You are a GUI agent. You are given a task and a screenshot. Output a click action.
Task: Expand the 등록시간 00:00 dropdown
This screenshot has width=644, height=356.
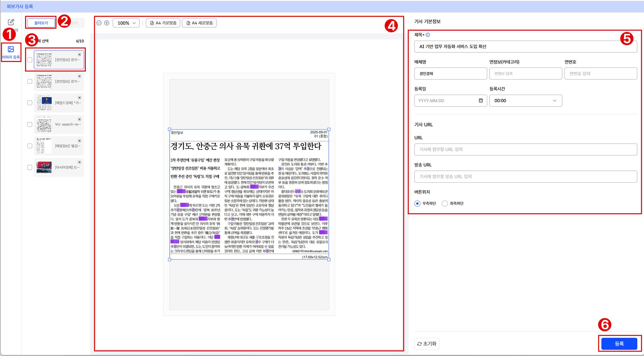coord(526,101)
